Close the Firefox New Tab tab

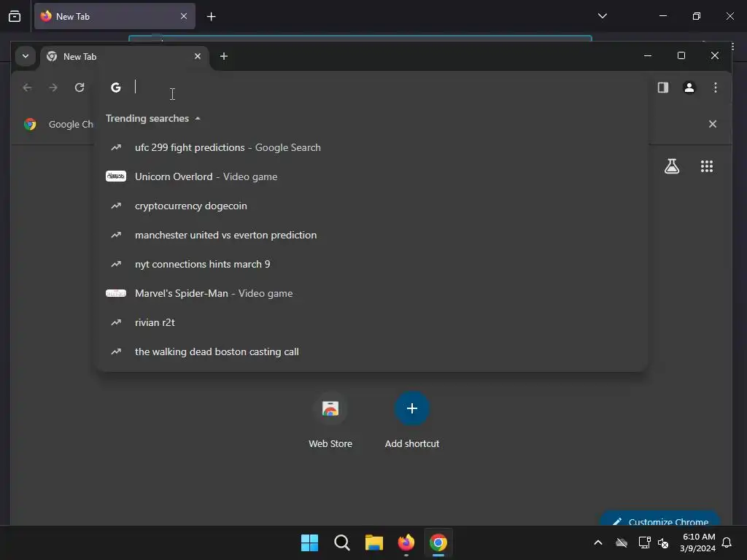coord(183,16)
